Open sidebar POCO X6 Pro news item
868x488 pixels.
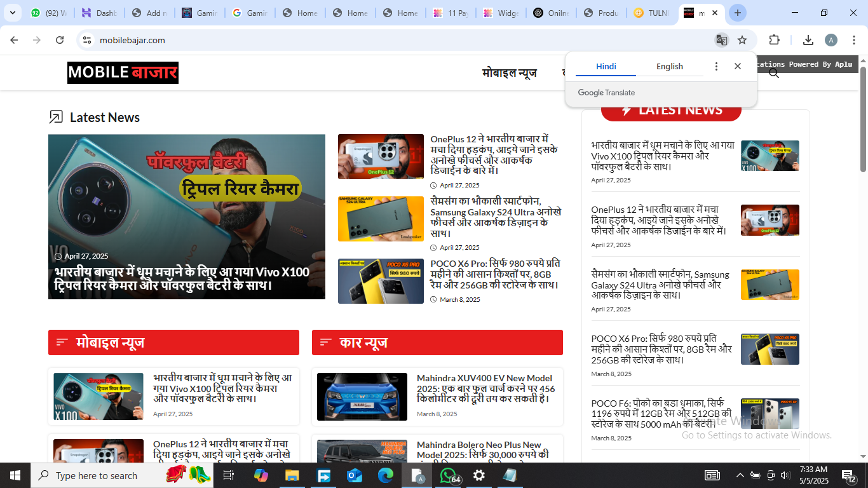661,349
